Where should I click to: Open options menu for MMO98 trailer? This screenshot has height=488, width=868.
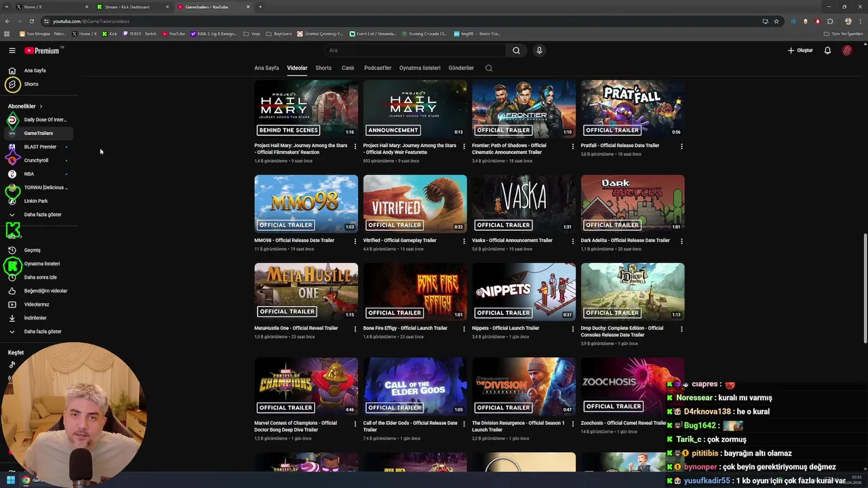tap(355, 241)
